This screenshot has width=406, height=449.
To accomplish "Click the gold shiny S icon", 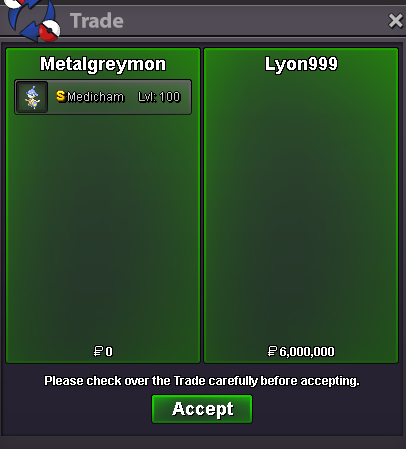I will pyautogui.click(x=60, y=96).
